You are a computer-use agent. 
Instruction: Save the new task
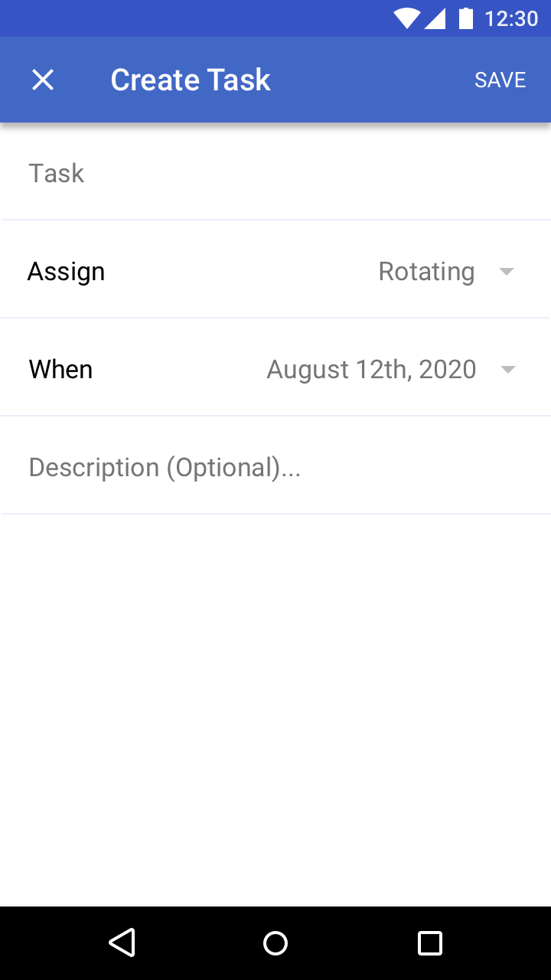click(x=500, y=80)
